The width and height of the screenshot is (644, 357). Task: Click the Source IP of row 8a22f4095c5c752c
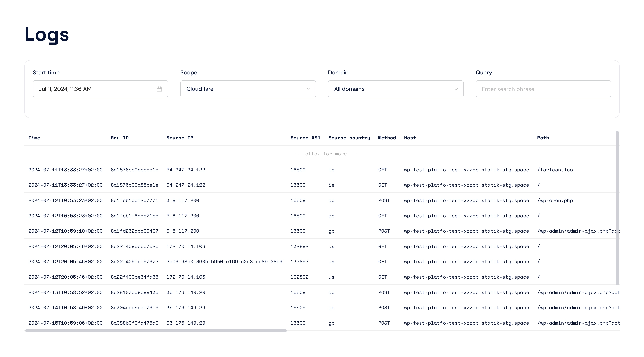pyautogui.click(x=186, y=246)
